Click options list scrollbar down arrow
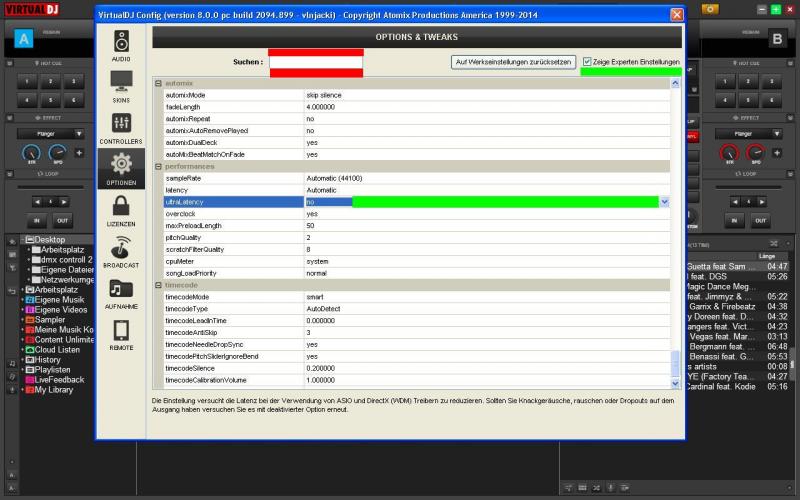The image size is (800, 500). coord(676,383)
